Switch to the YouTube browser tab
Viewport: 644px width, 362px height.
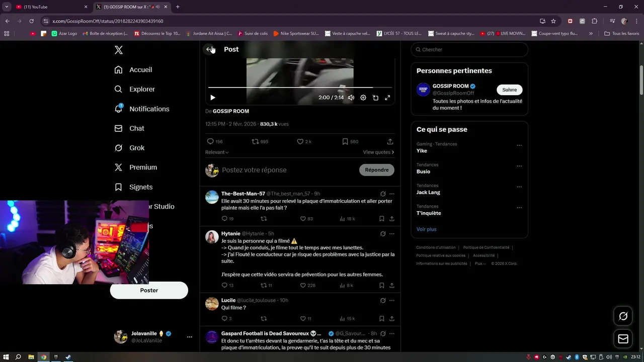(x=50, y=7)
